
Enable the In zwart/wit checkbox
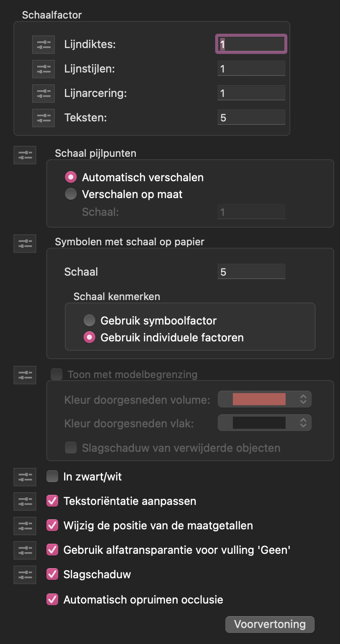point(52,477)
